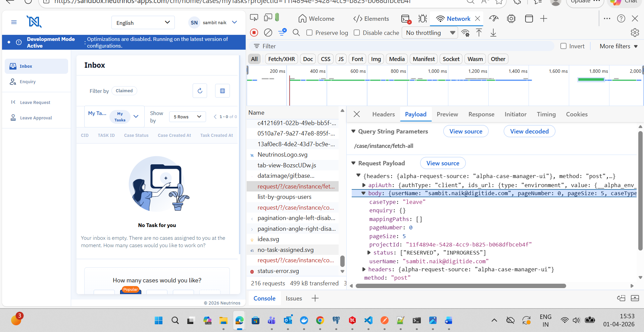Open File Explorer from the taskbar
Viewport: 644px width, 332px height.
tap(224, 320)
